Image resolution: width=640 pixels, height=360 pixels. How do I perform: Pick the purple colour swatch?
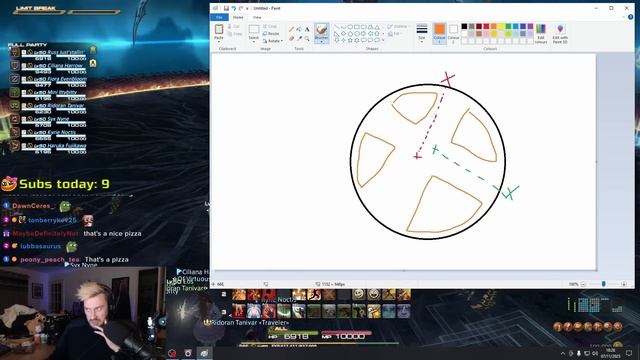(531, 27)
